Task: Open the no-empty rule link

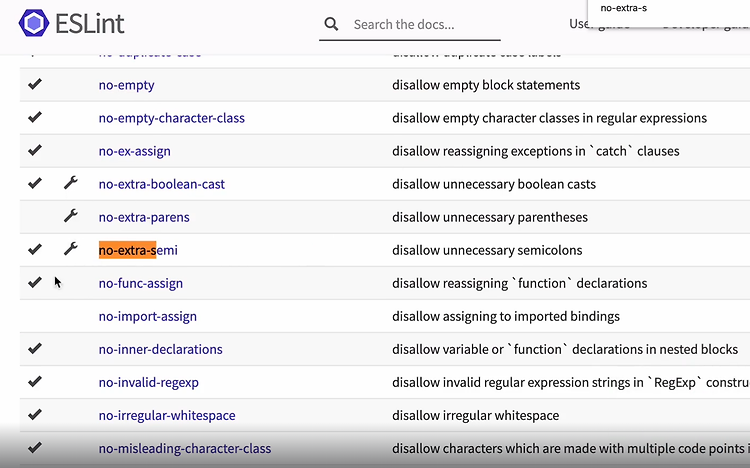Action: (126, 85)
